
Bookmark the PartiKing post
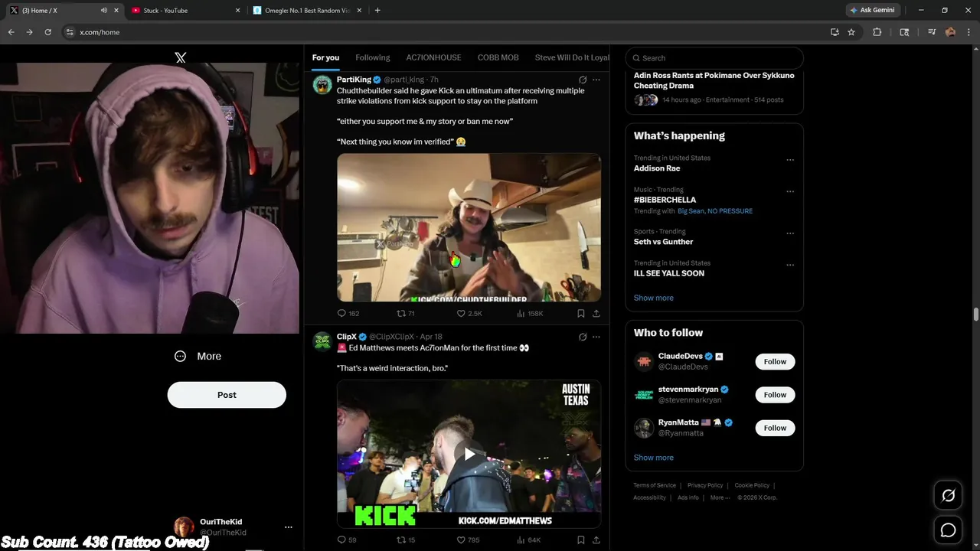click(x=581, y=313)
